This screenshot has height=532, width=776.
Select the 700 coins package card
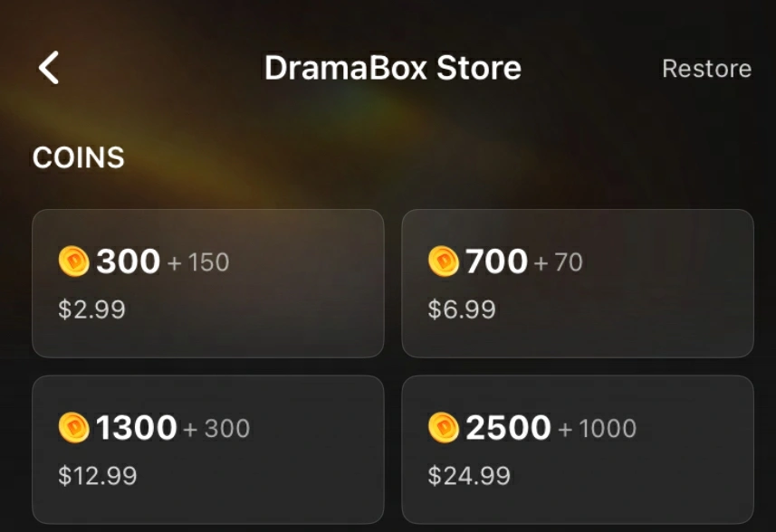(577, 283)
